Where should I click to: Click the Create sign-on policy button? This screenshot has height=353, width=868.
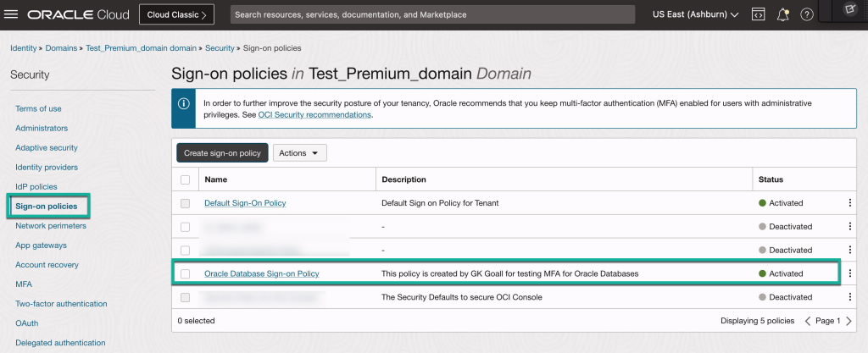(222, 153)
